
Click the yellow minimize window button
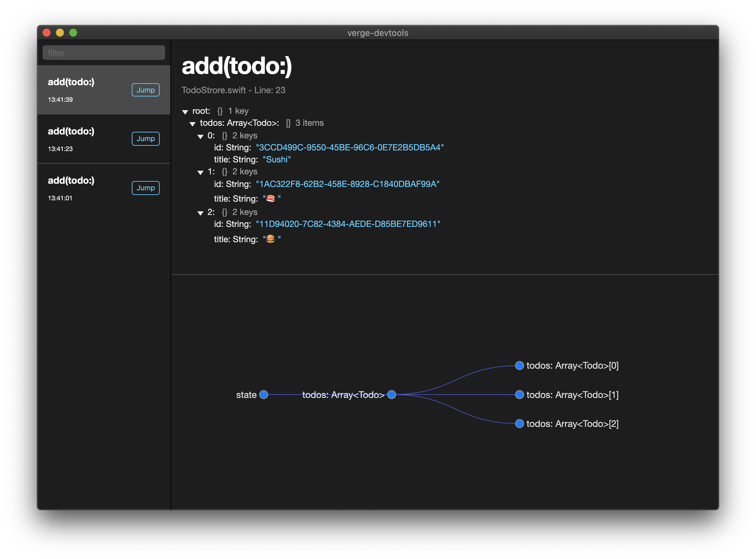60,33
